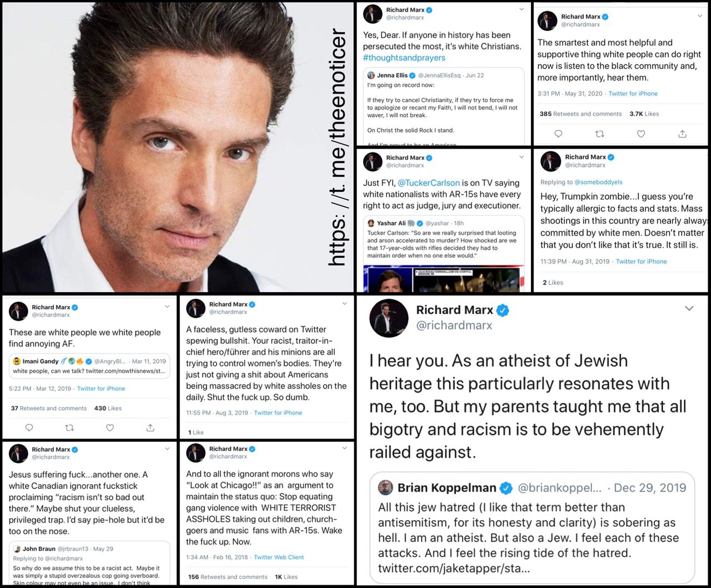Click reply icon under black community tweet

[x=558, y=134]
